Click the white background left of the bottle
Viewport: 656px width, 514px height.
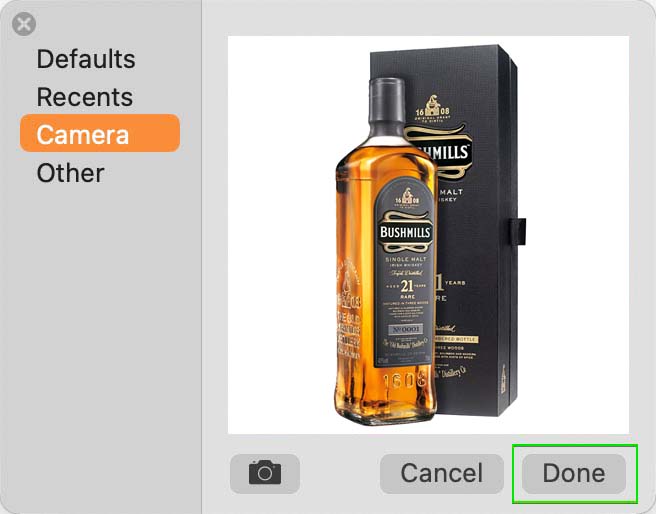pos(280,234)
